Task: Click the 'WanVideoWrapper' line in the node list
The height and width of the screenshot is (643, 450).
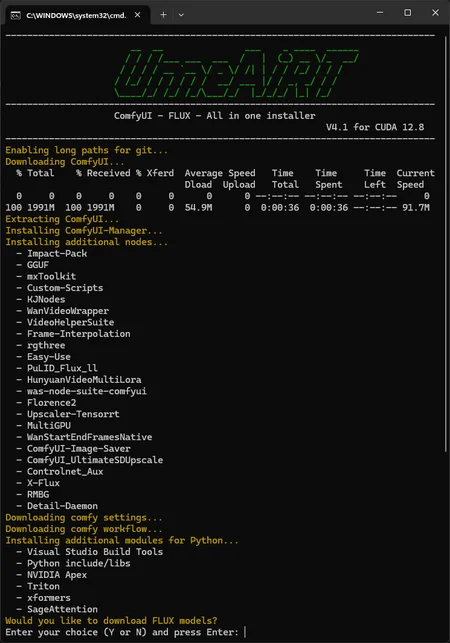Action: [x=68, y=311]
